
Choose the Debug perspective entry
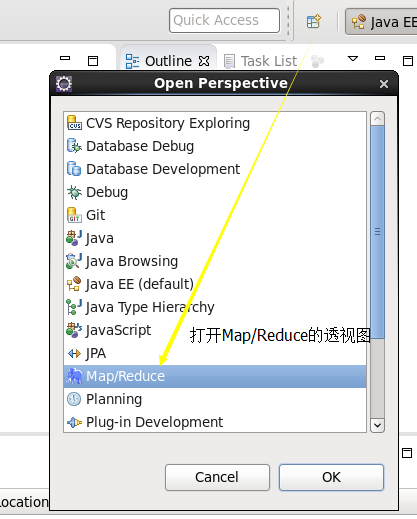click(215, 192)
